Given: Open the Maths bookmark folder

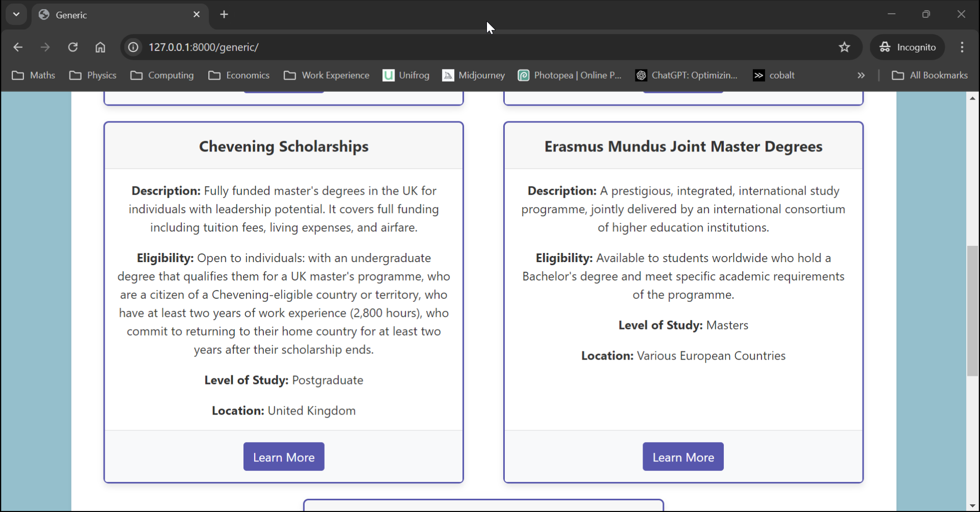Looking at the screenshot, I should pyautogui.click(x=33, y=75).
